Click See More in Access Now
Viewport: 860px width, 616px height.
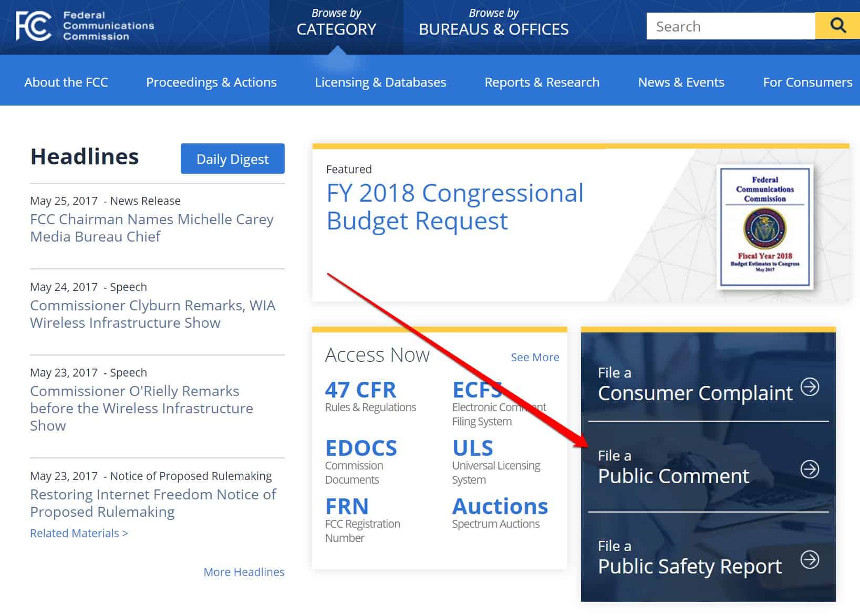pos(535,357)
